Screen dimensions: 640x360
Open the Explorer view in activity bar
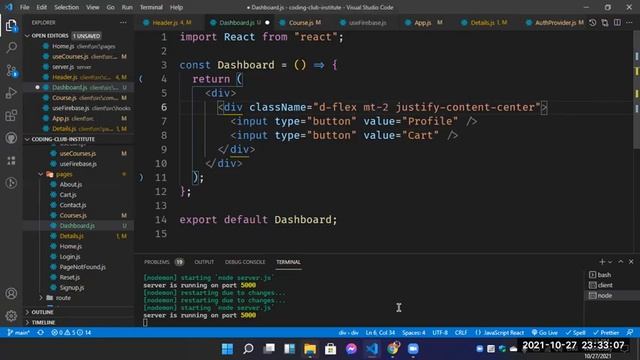pyautogui.click(x=11, y=25)
